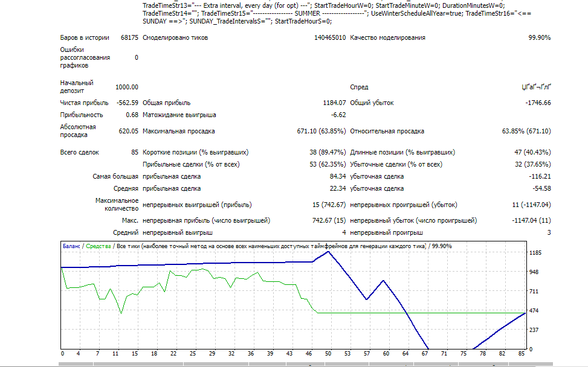Click the 'Баров в истории' label
The image size is (588, 367).
coord(85,38)
